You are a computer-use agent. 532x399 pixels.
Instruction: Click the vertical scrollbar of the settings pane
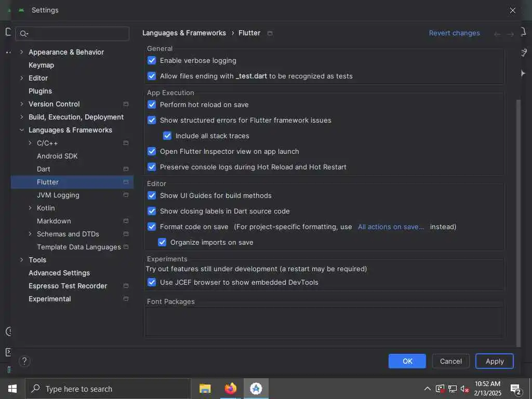[518, 222]
